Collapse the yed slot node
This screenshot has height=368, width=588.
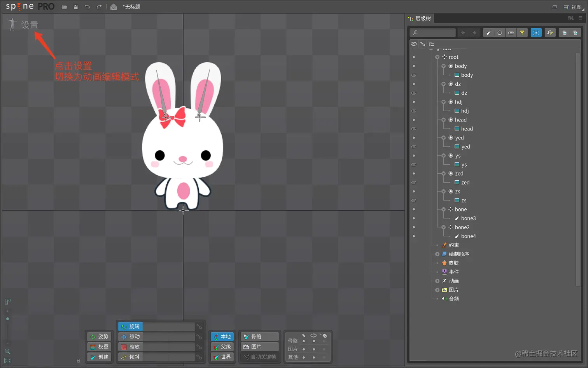pyautogui.click(x=443, y=138)
